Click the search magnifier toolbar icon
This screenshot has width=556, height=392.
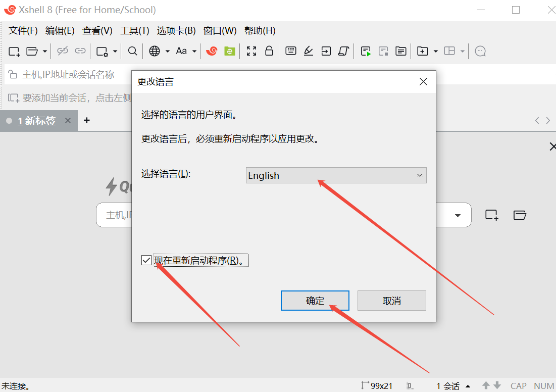[x=132, y=51]
